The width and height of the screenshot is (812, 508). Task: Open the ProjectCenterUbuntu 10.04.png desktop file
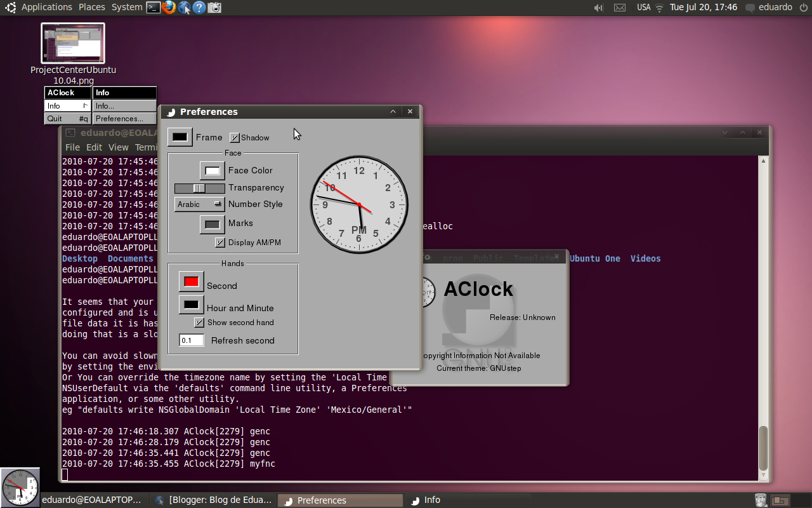coord(72,43)
